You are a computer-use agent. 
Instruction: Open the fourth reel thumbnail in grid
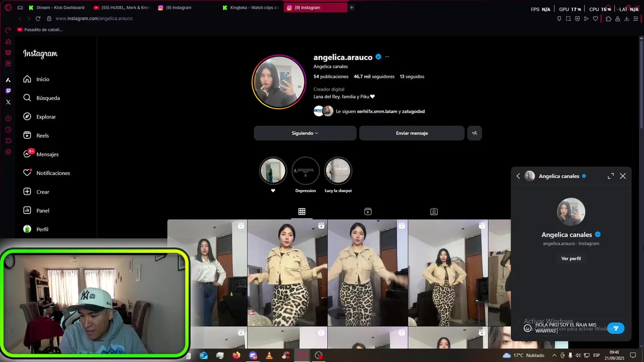pyautogui.click(x=448, y=273)
